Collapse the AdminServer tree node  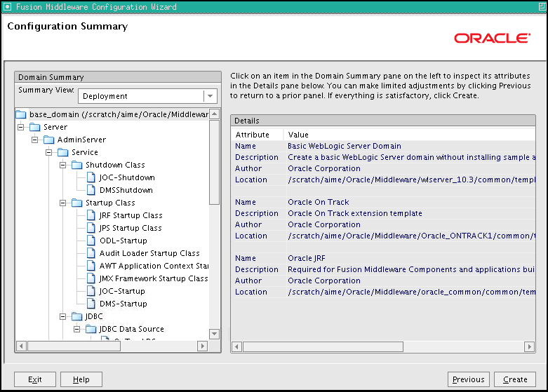[35, 140]
